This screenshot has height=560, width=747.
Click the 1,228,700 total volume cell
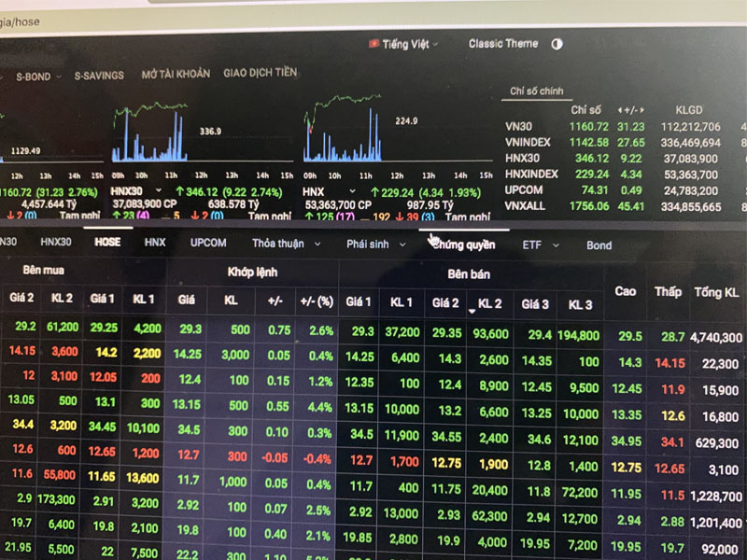click(716, 497)
